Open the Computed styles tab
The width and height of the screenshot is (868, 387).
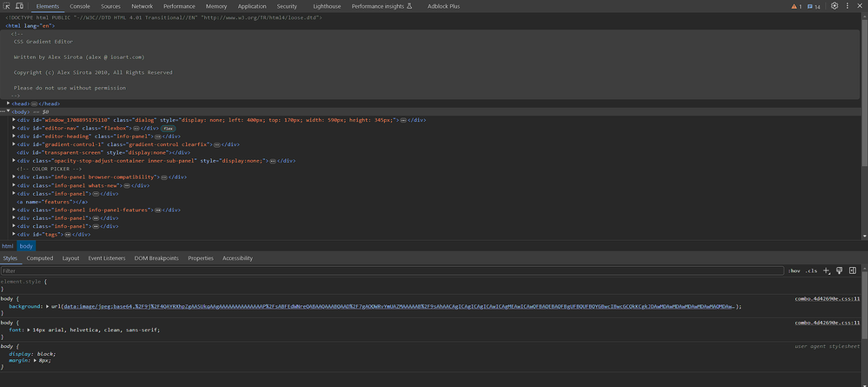(40, 258)
